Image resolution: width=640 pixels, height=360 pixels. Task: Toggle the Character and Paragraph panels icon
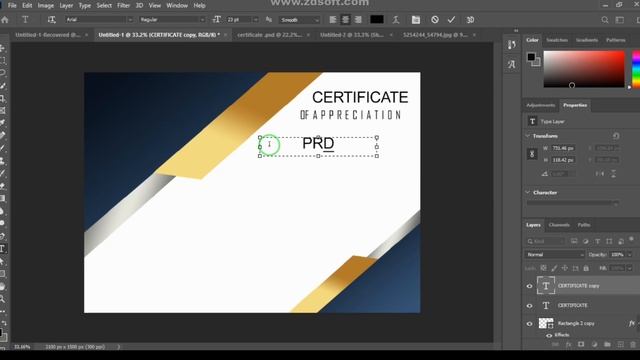(416, 20)
